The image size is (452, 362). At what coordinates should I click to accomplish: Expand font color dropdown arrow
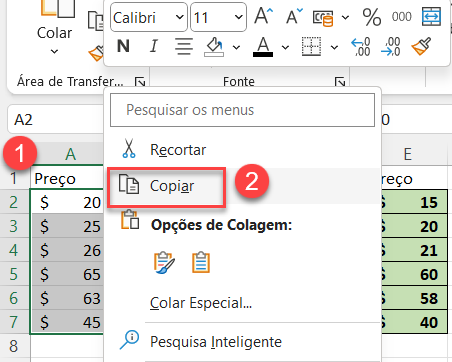coord(285,47)
